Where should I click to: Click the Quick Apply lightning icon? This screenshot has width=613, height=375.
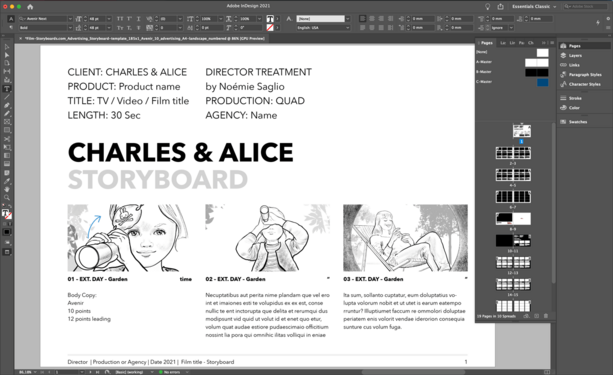tap(598, 23)
